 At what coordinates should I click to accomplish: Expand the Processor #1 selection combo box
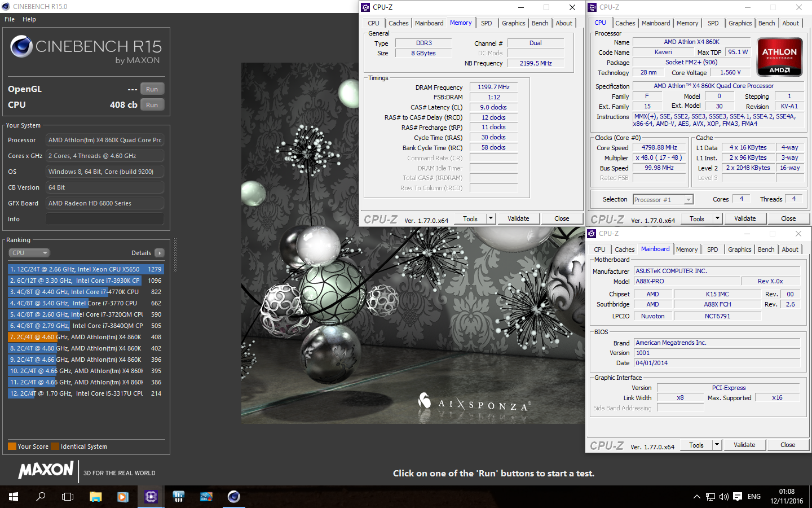(663, 200)
